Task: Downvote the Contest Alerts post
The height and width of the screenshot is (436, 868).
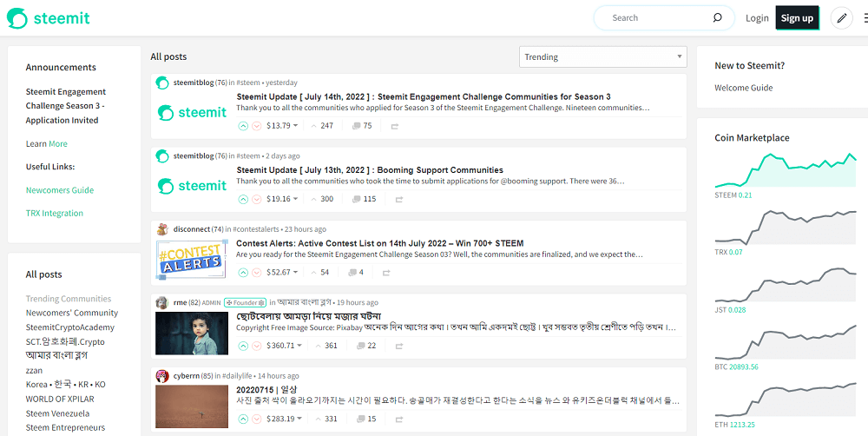Action: tap(256, 272)
